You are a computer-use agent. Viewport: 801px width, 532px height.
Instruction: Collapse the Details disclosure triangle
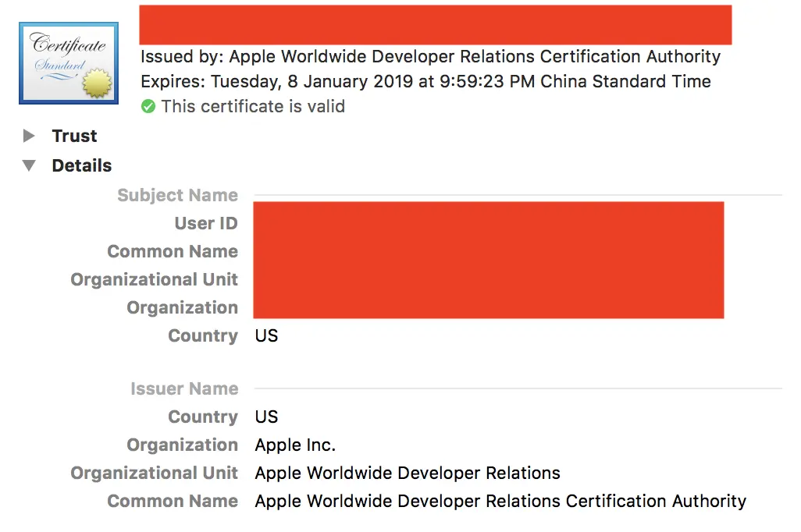(30, 165)
